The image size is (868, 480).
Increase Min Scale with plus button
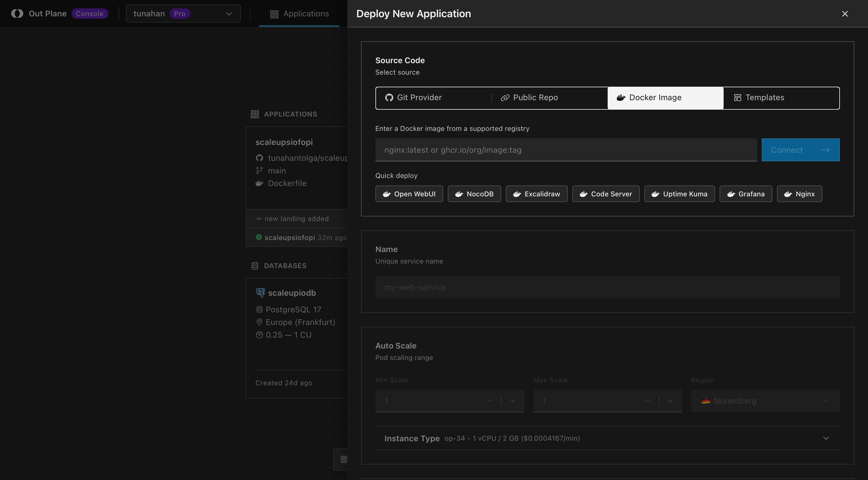click(x=513, y=401)
